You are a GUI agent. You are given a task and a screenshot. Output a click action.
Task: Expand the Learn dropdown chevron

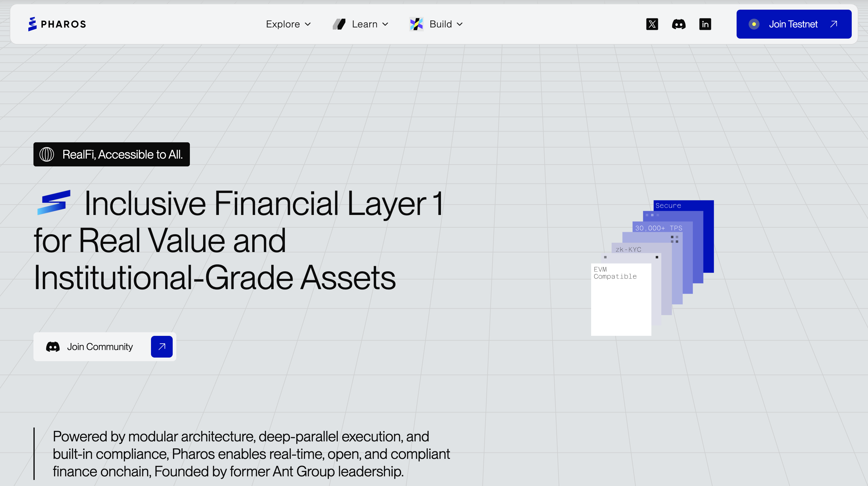[385, 24]
